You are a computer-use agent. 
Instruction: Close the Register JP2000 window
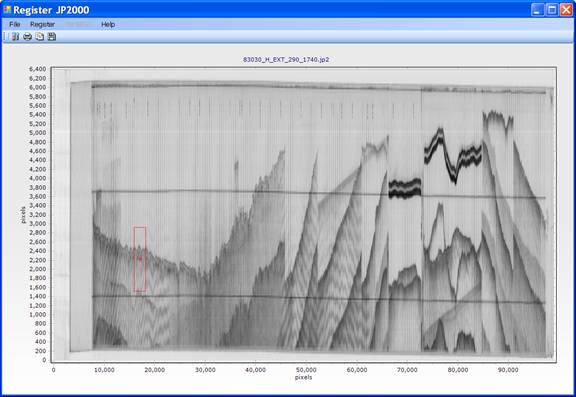(x=566, y=10)
